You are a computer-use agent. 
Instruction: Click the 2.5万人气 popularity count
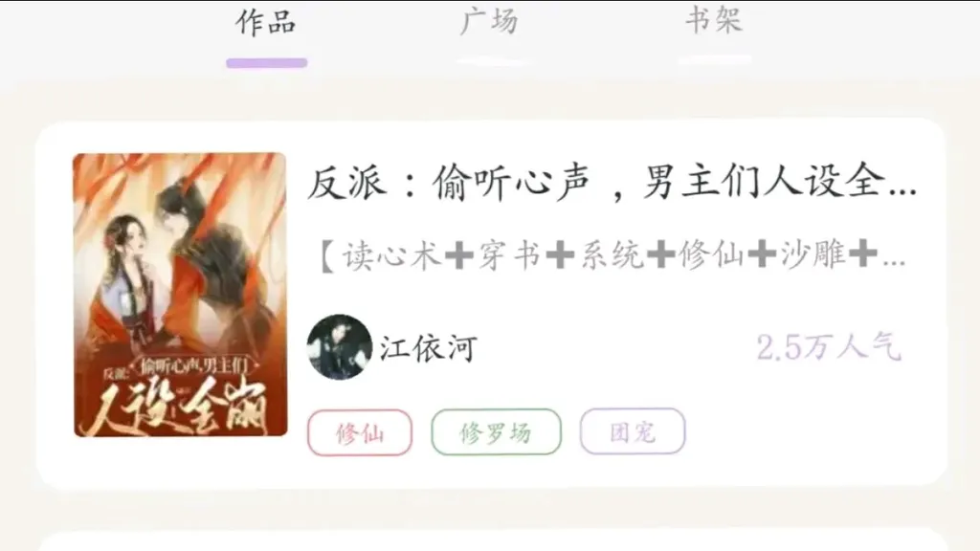[829, 347]
